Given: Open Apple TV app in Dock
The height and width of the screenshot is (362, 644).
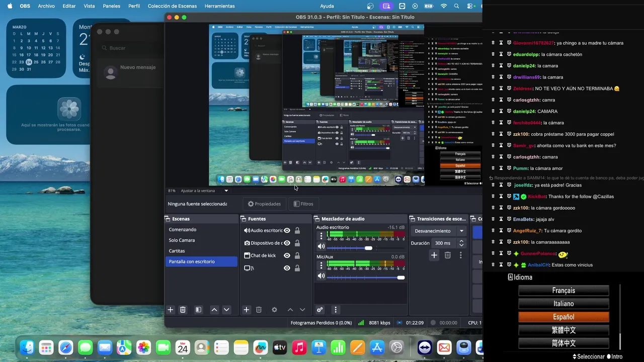Looking at the screenshot, I should click(x=279, y=347).
